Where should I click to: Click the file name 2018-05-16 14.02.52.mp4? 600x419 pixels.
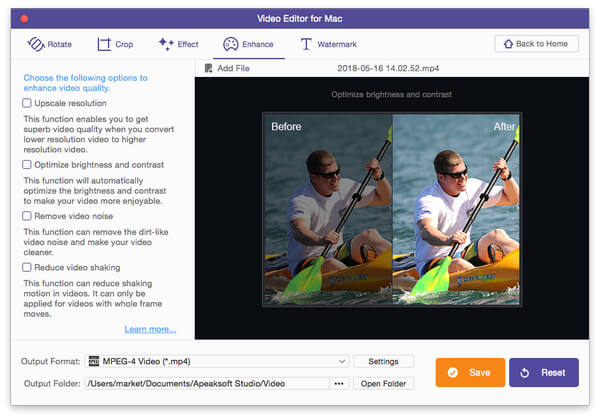tap(388, 68)
